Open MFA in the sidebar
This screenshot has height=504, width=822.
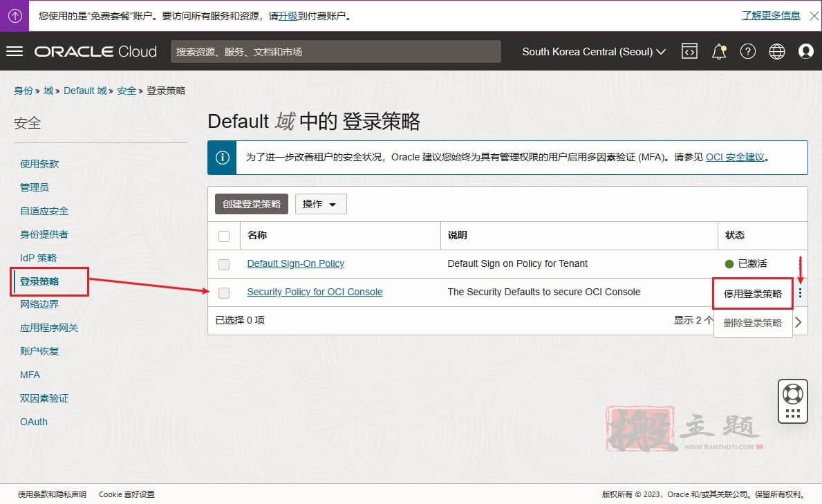[30, 375]
